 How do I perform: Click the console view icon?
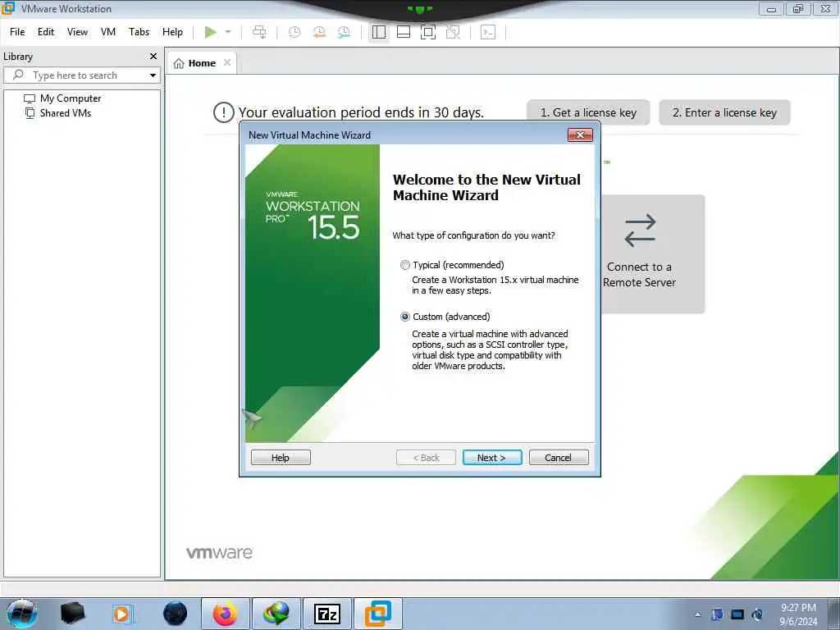(488, 32)
